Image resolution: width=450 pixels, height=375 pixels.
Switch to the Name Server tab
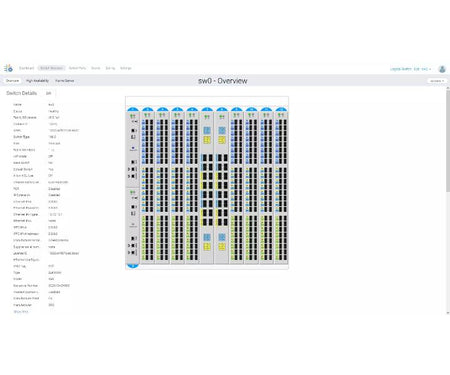(x=65, y=81)
